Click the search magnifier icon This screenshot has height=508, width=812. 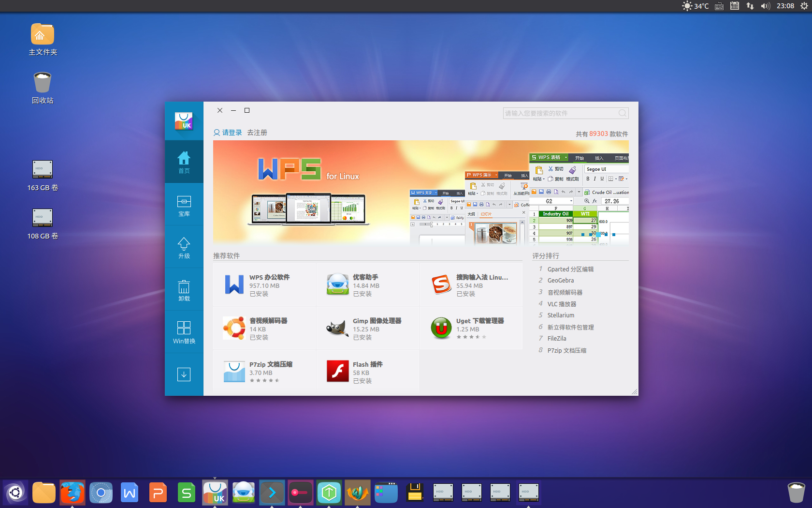pos(623,113)
